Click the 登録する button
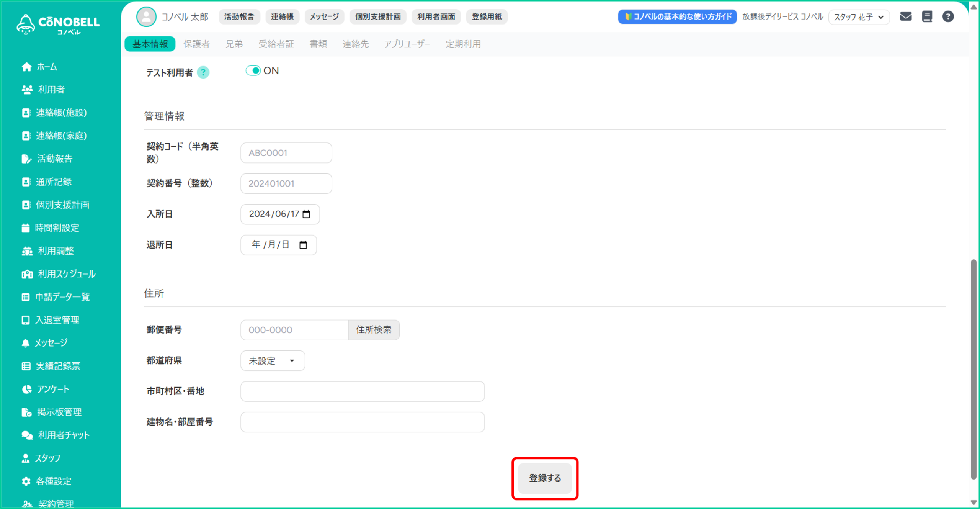 (544, 478)
